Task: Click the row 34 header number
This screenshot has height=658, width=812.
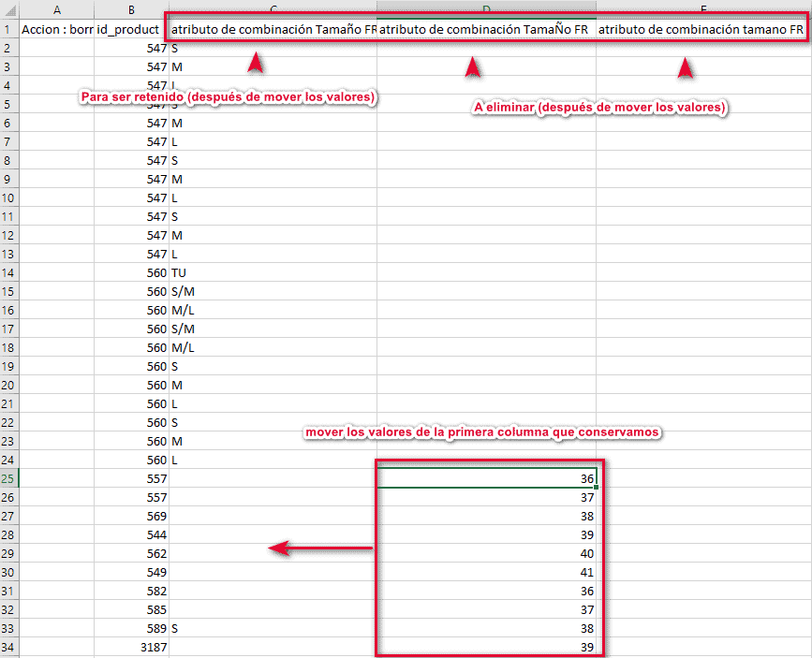Action: coord(8,647)
